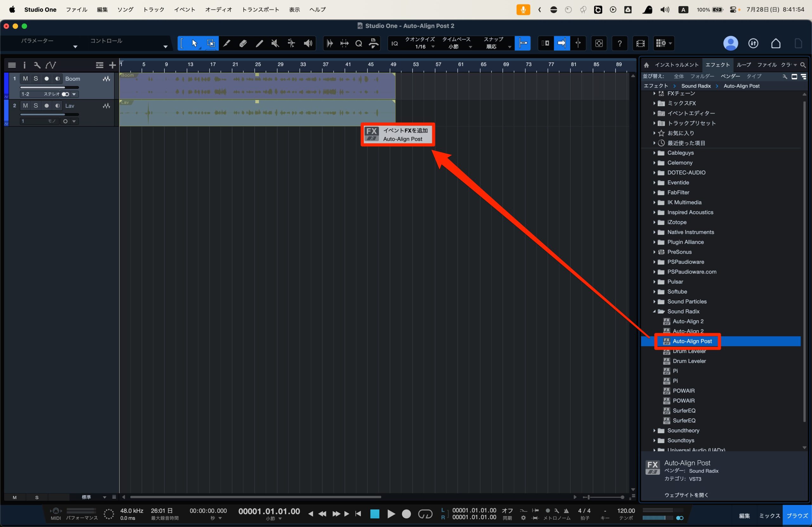Solo the Lav track

pyautogui.click(x=36, y=106)
